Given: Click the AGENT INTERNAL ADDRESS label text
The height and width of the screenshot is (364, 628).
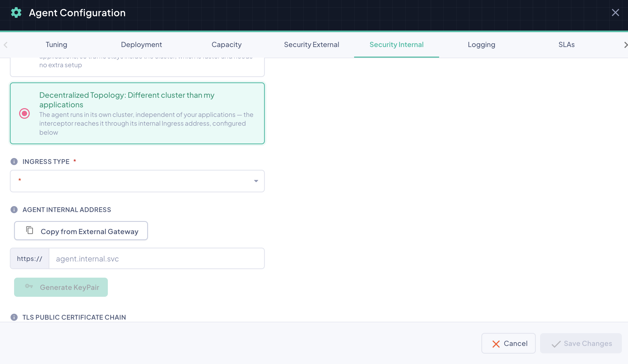Looking at the screenshot, I should click(67, 210).
